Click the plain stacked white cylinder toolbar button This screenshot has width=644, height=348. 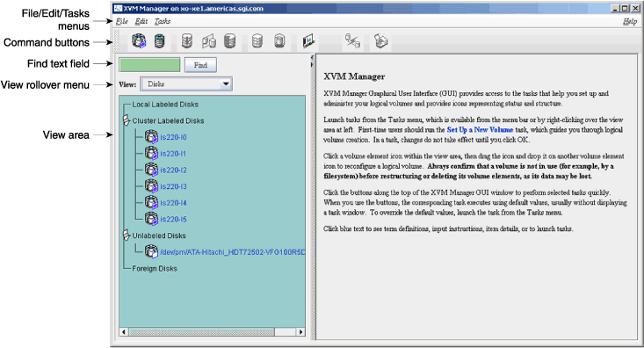click(x=257, y=41)
